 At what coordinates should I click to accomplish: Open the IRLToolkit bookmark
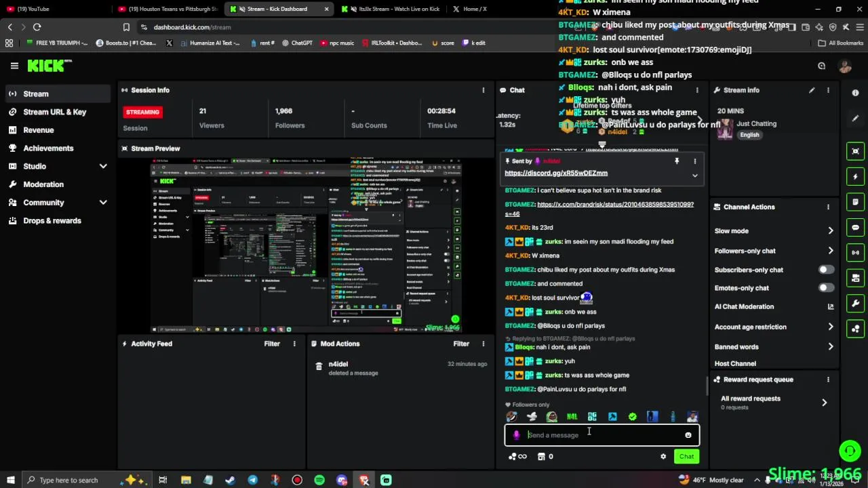[391, 43]
